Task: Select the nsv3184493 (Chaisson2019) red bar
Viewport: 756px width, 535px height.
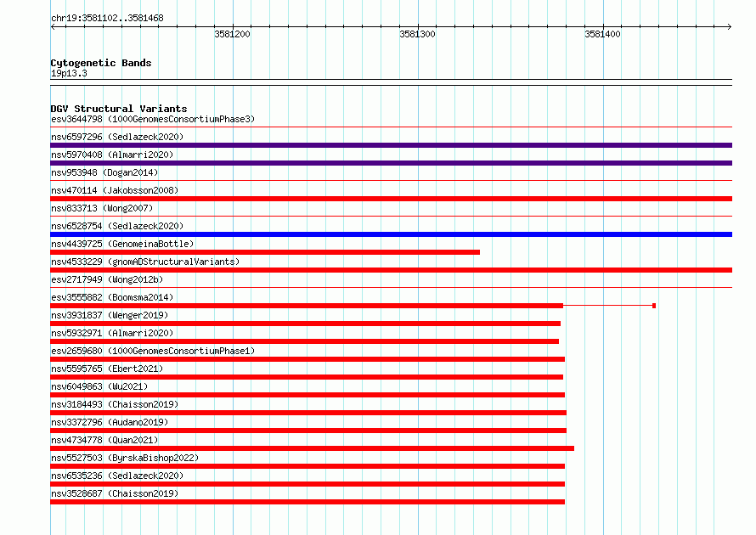Action: click(308, 413)
